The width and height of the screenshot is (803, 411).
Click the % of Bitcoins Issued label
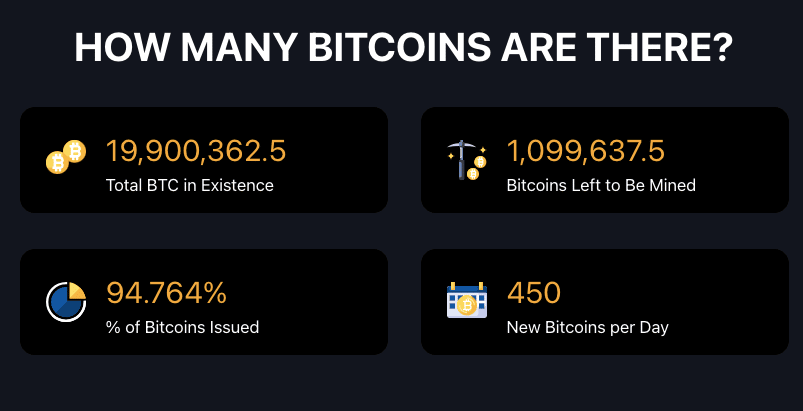182,327
